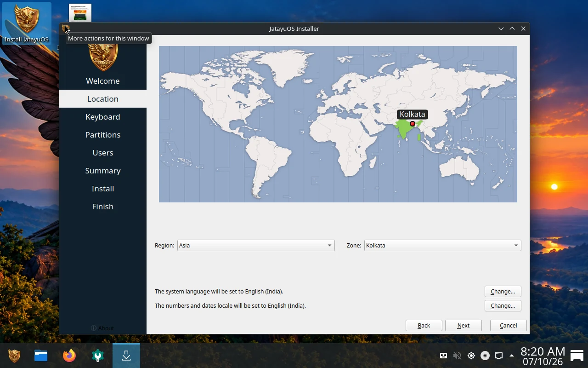Switch to the installer's taskbar entry with the download arrow
Image resolution: width=588 pixels, height=368 pixels.
pyautogui.click(x=126, y=356)
